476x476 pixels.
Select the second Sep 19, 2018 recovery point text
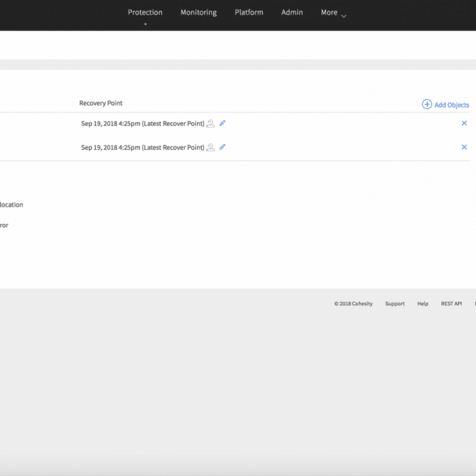142,147
